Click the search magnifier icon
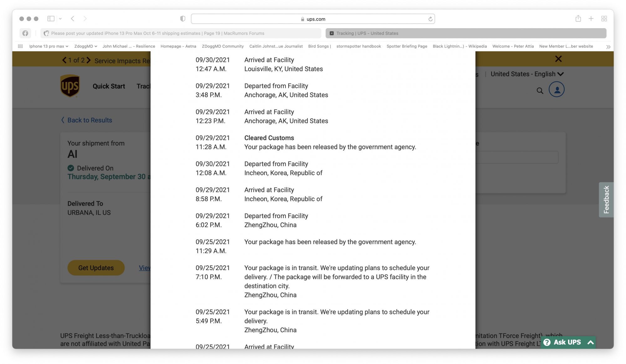The image size is (626, 364). (540, 91)
